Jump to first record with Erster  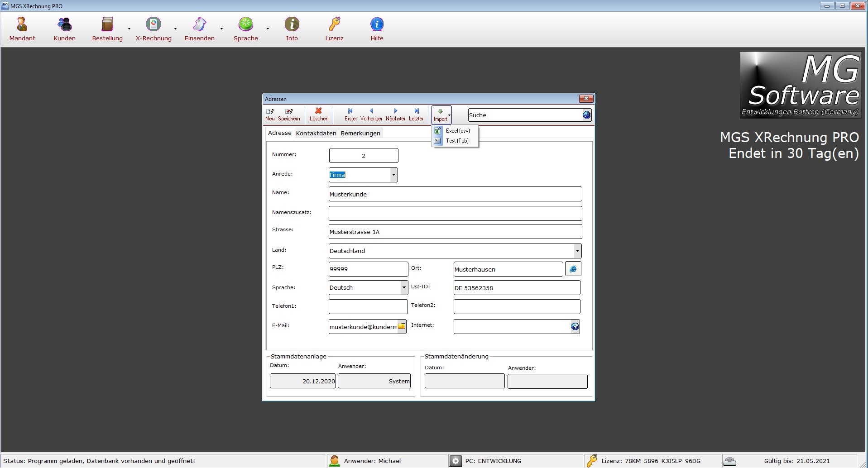pos(350,115)
